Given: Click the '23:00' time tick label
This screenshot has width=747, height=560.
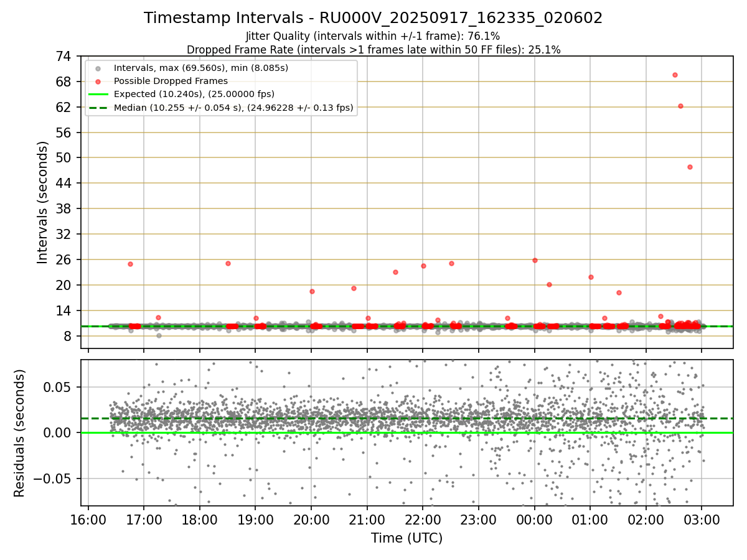Looking at the screenshot, I should [479, 520].
